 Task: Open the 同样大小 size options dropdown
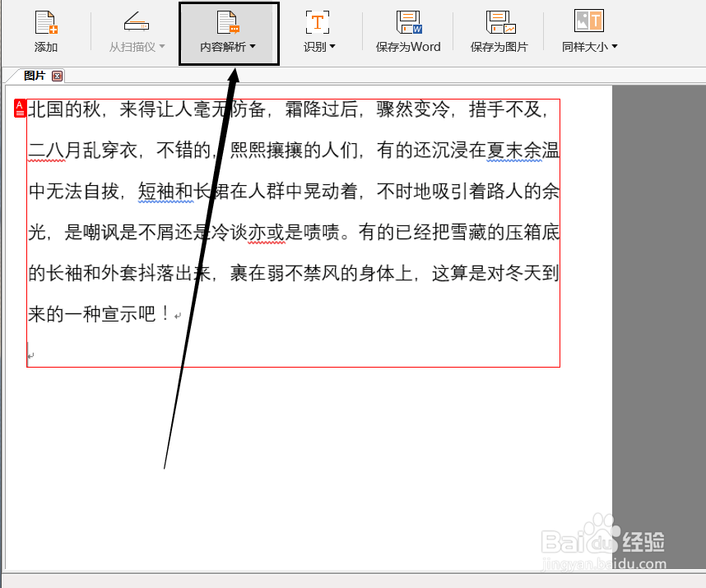pos(614,47)
